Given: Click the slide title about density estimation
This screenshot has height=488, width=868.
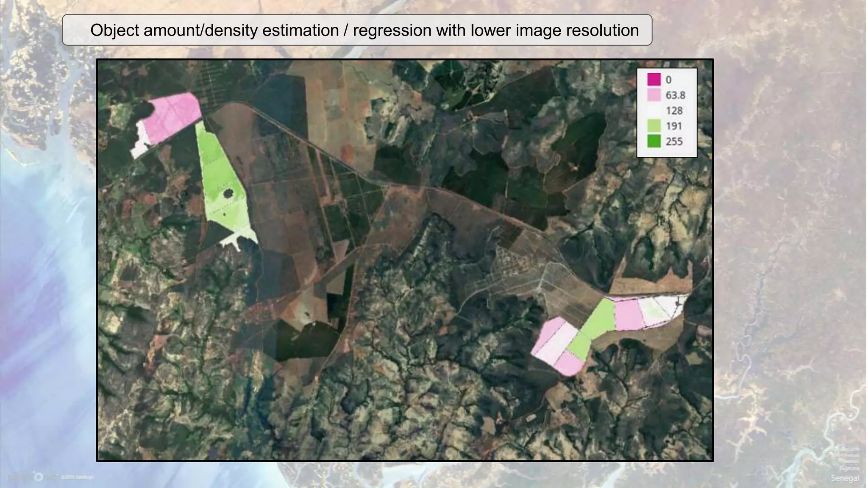Looking at the screenshot, I should click(x=364, y=30).
